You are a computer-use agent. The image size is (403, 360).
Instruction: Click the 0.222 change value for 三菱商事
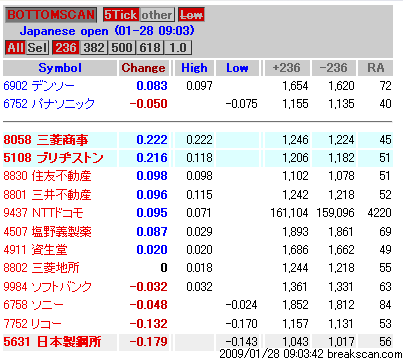point(152,140)
